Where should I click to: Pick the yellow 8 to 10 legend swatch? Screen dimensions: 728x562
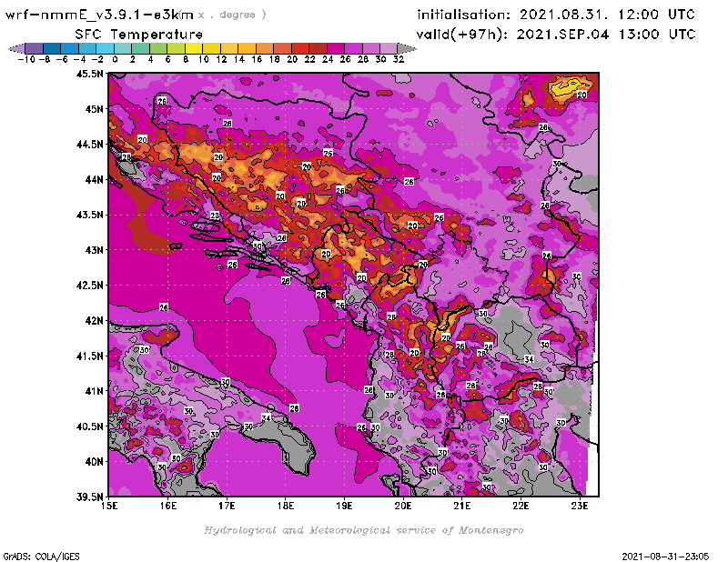pyautogui.click(x=194, y=48)
